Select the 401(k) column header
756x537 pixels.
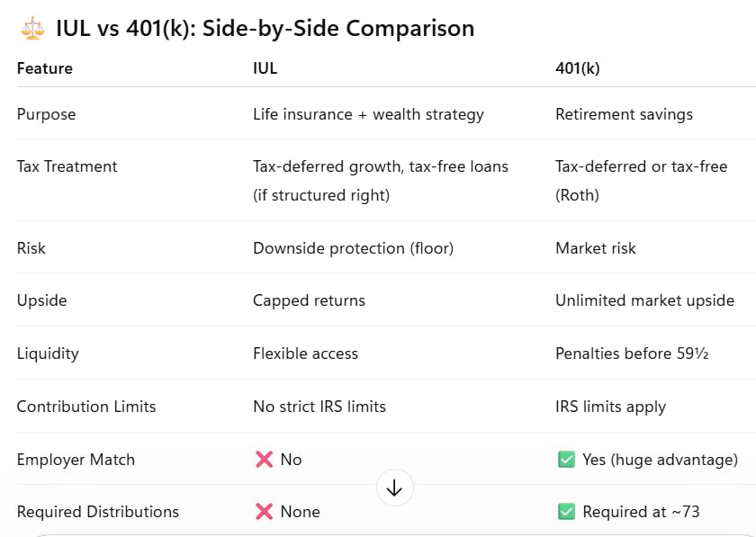point(578,68)
